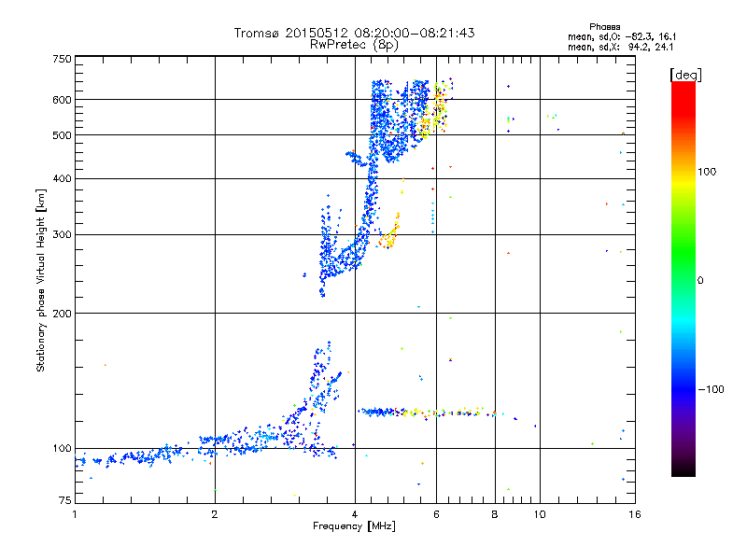Click the y-axis '500' tick label
The width and height of the screenshot is (747, 560).
pos(62,135)
